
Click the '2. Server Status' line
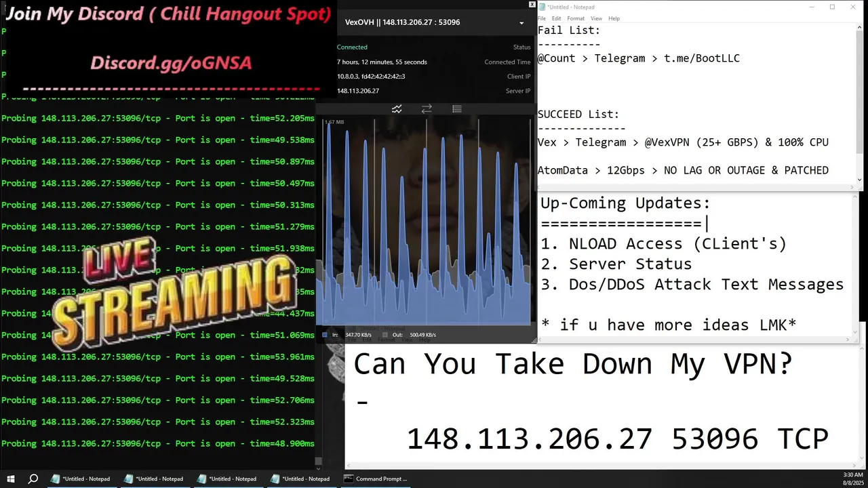pyautogui.click(x=616, y=264)
